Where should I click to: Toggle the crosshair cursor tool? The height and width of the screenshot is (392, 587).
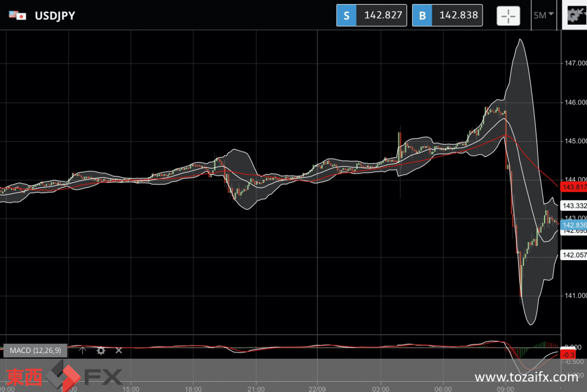[508, 15]
